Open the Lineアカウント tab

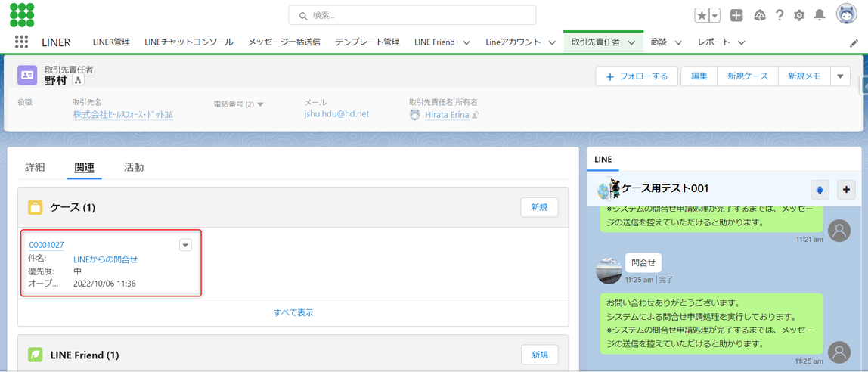click(x=513, y=42)
